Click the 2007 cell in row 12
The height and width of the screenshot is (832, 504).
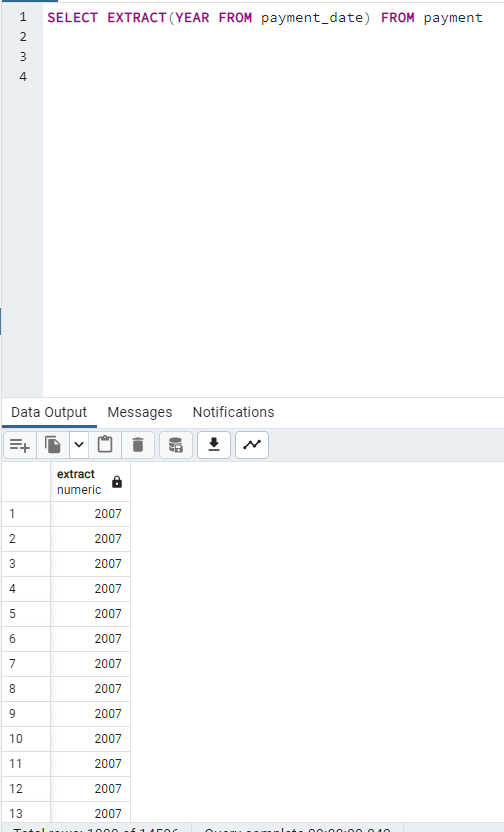pos(90,788)
